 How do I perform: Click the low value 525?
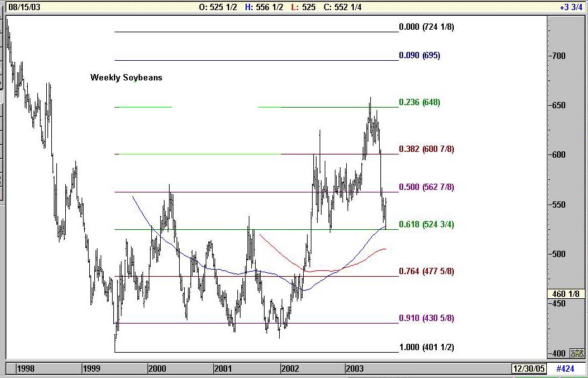pos(308,7)
